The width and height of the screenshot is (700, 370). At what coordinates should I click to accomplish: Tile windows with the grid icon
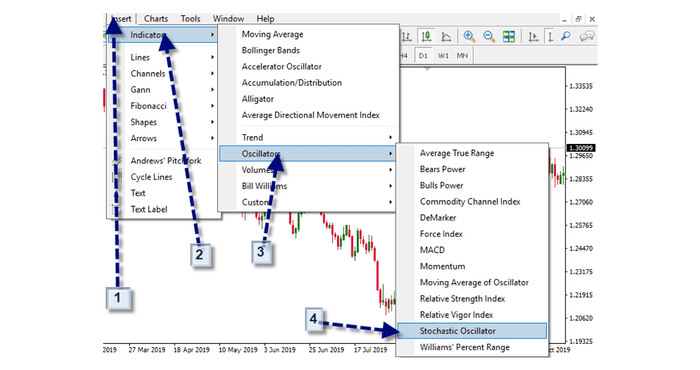508,36
